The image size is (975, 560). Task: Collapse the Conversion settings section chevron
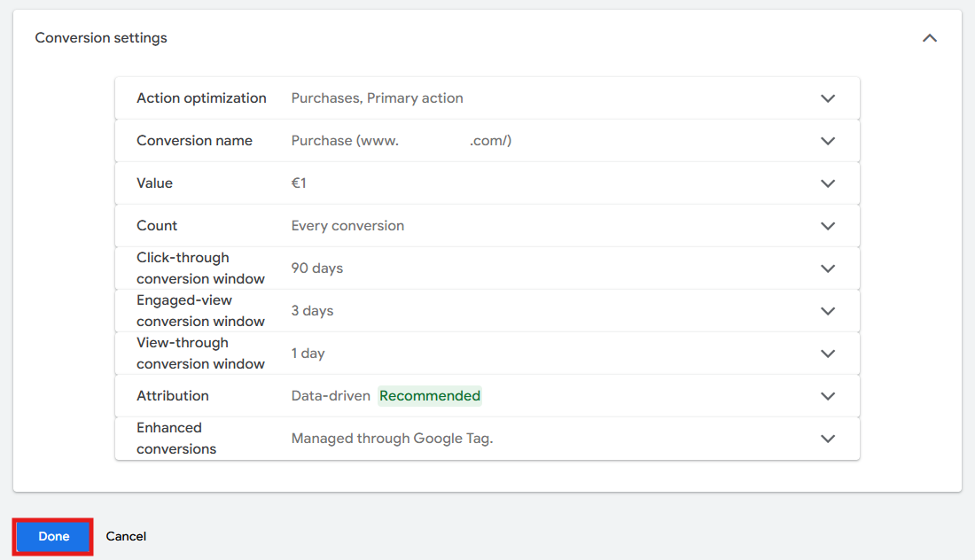(x=930, y=38)
